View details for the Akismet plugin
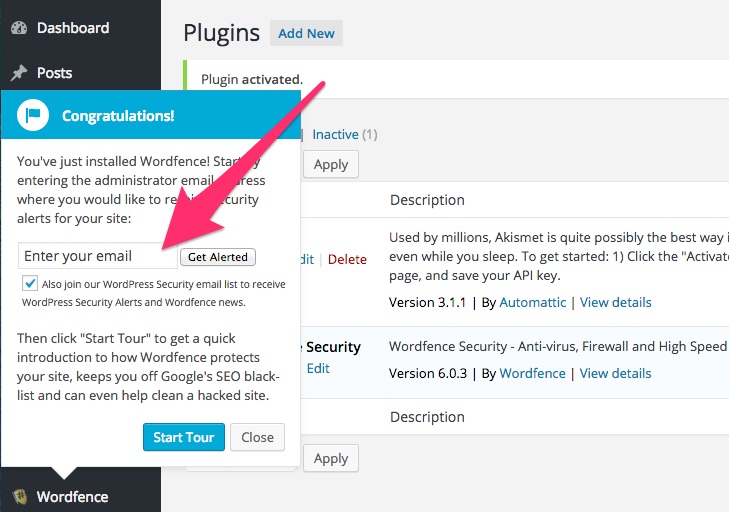Image resolution: width=729 pixels, height=512 pixels. [x=615, y=302]
